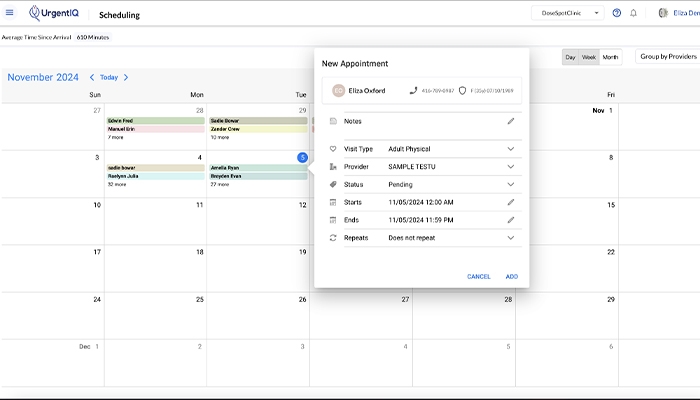The height and width of the screenshot is (400, 700).
Task: Select the highlighted date 5
Action: click(x=303, y=158)
